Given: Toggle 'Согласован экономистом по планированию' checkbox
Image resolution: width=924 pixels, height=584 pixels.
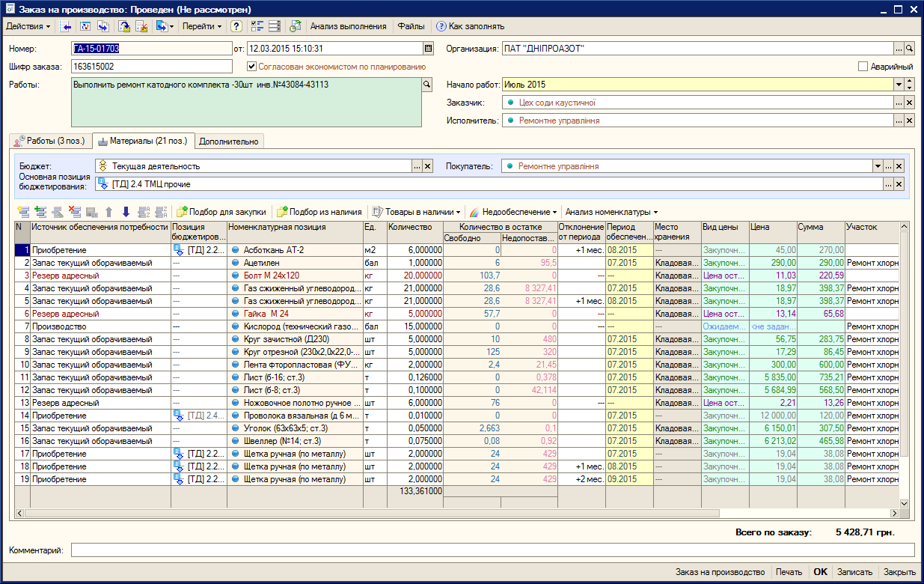Looking at the screenshot, I should [x=252, y=67].
